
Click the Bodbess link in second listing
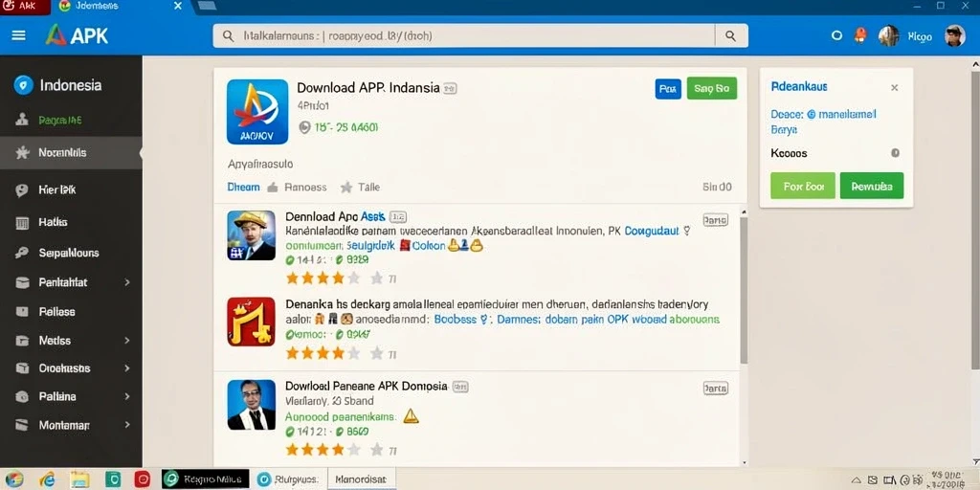point(455,320)
